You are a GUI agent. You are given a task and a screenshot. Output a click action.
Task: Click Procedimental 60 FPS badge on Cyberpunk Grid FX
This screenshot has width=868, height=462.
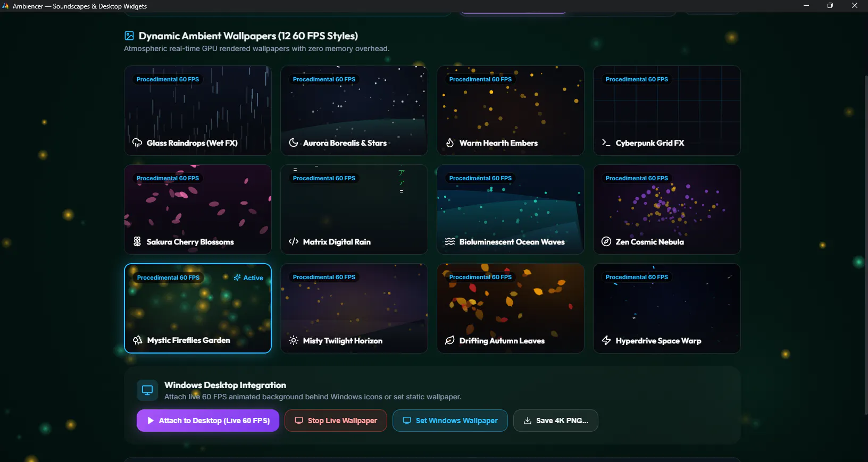[637, 79]
